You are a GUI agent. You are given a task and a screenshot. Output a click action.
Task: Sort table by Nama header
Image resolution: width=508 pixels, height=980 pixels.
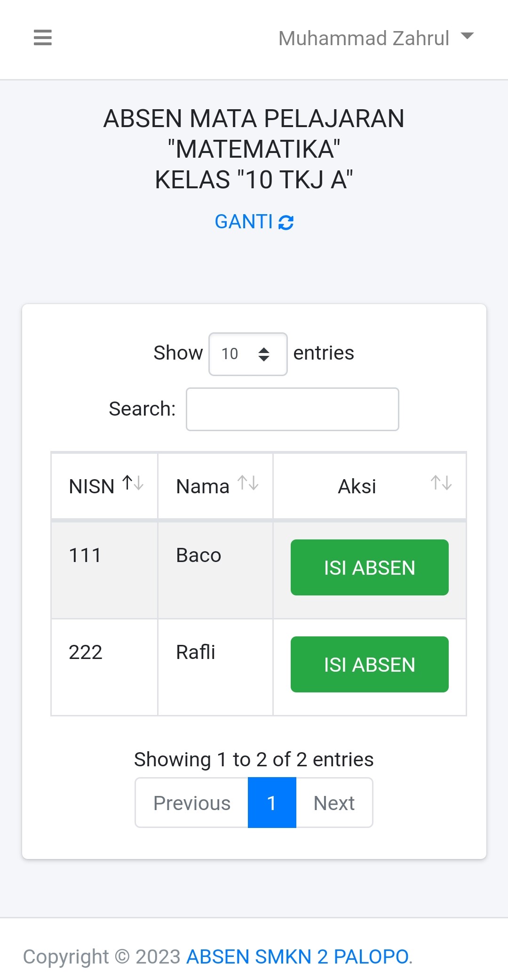[203, 487]
